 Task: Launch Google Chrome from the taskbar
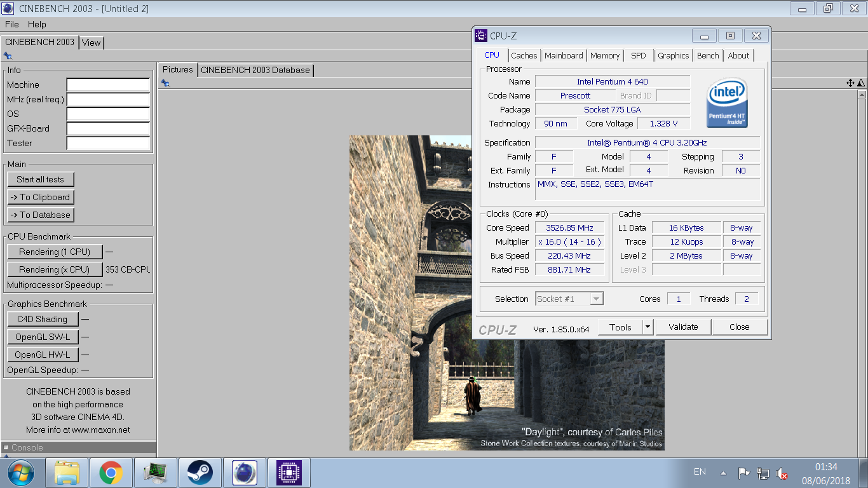(111, 473)
